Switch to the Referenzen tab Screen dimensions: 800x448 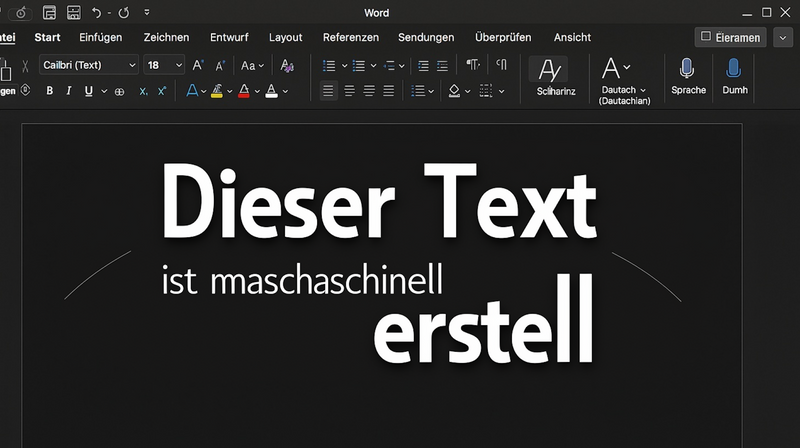click(350, 37)
